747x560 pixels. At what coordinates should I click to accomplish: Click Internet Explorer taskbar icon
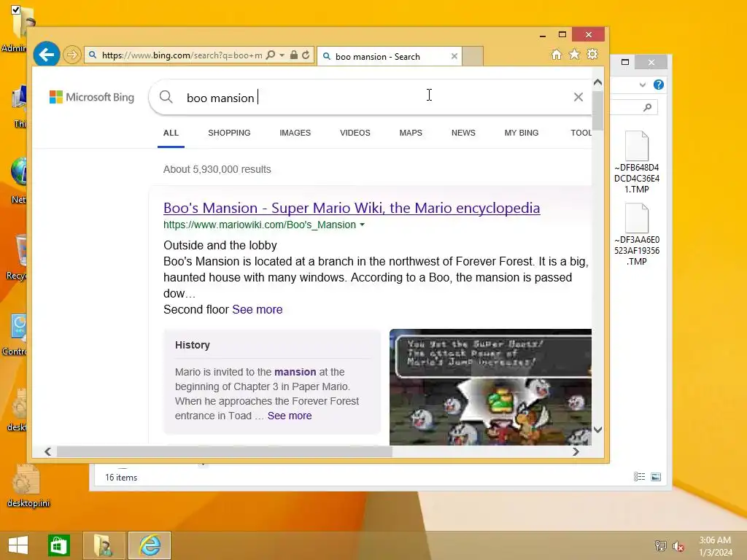pos(150,545)
